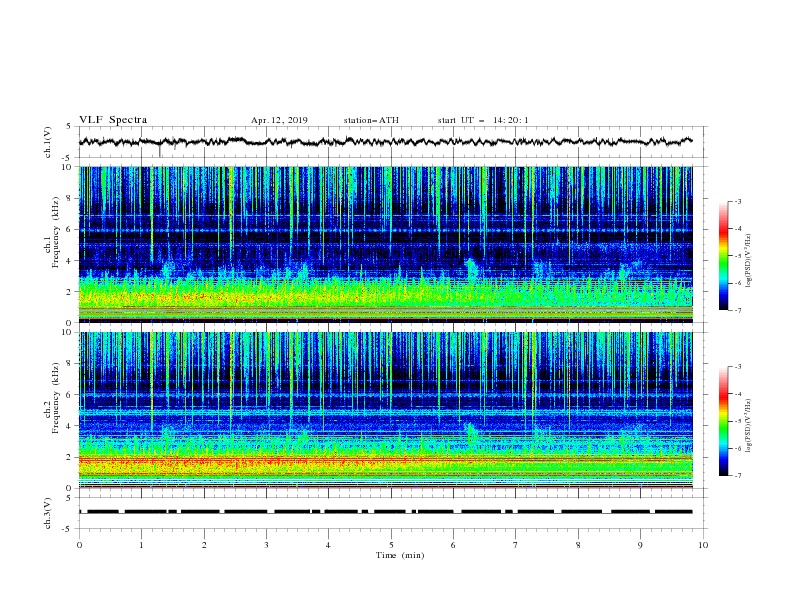Click the '-7' label on ch.2 colorbar
The width and height of the screenshot is (792, 612).
(737, 475)
